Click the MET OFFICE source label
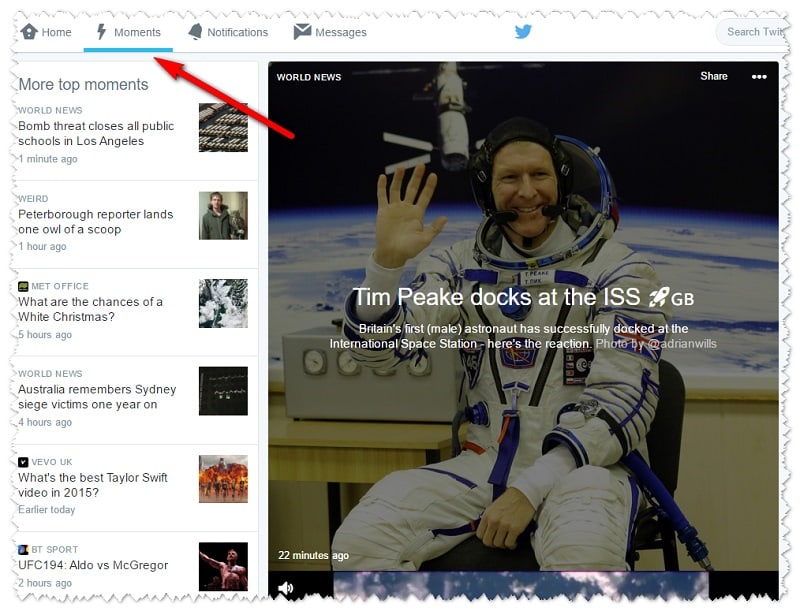 pos(60,286)
